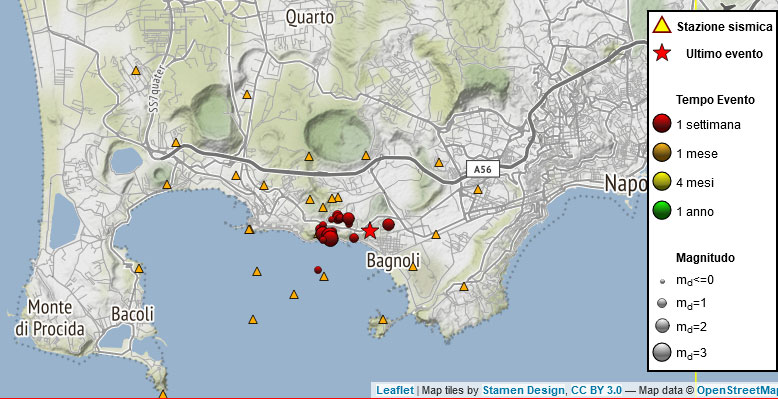Click the A56 highway shield label

[483, 169]
